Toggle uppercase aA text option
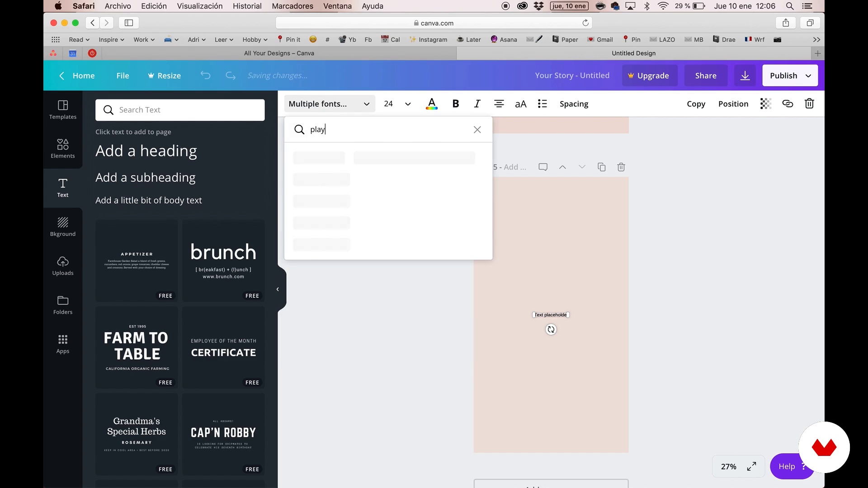This screenshot has height=488, width=868. (520, 104)
